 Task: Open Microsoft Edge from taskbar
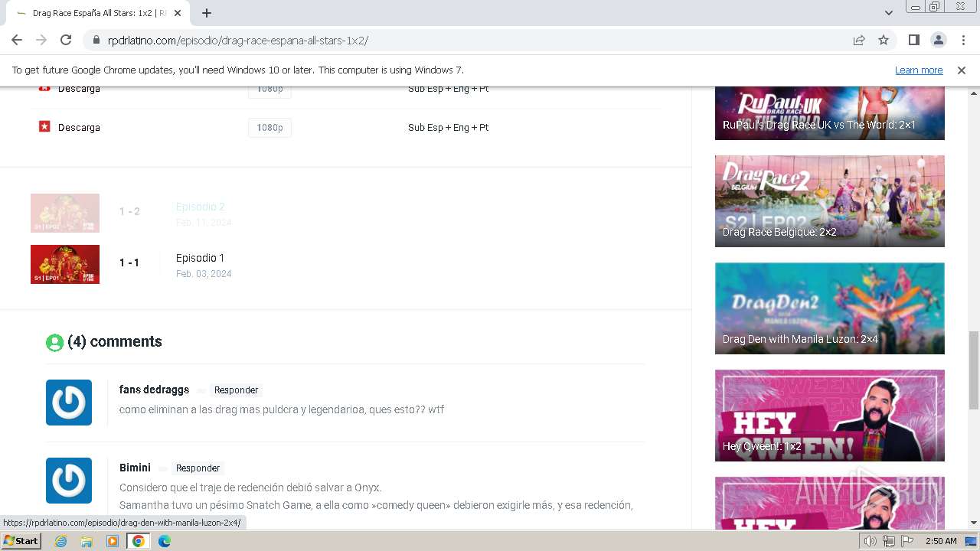click(x=164, y=541)
